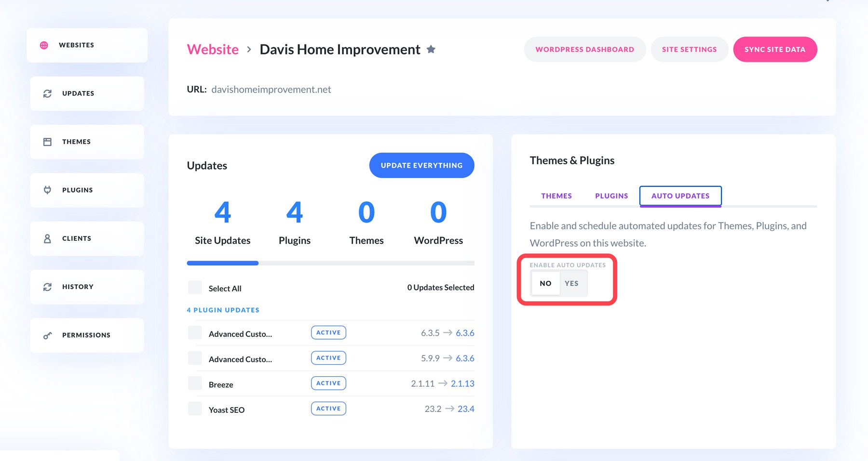Favorite Davis Home Improvement via the star icon
Screen dimensions: 868x461
point(431,49)
